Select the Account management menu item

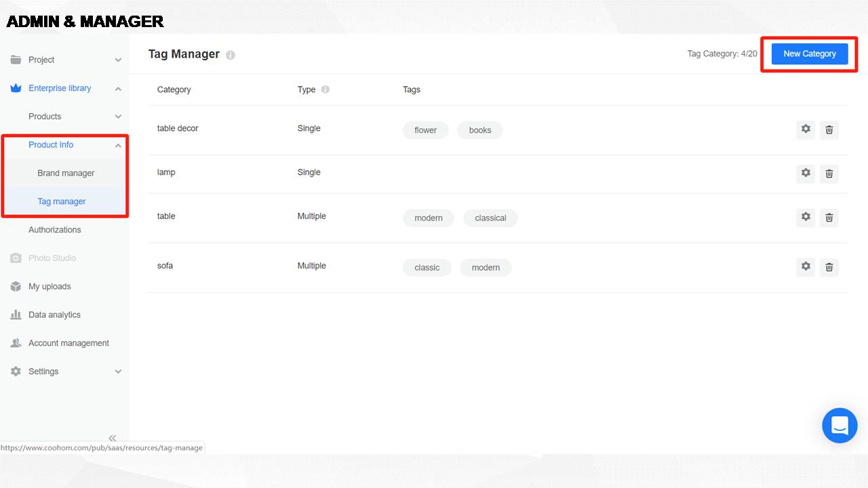pyautogui.click(x=68, y=344)
